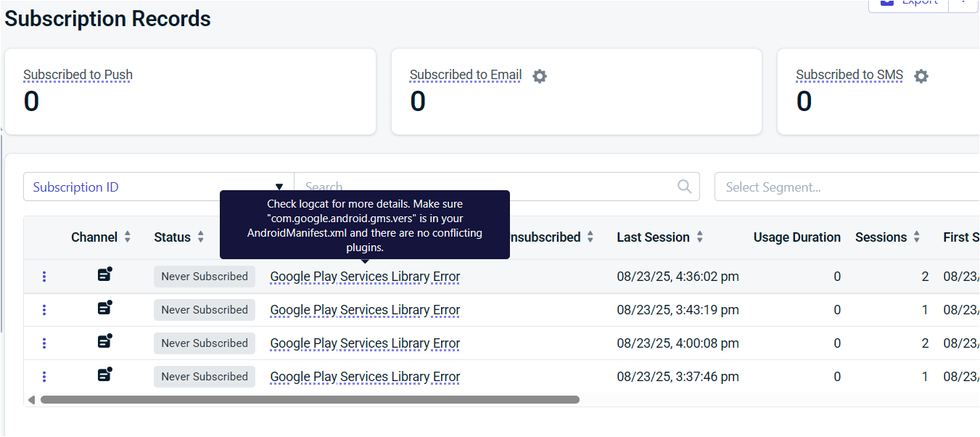Open the last row's three-dot menu
The width and height of the screenshot is (980, 437).
(x=44, y=377)
